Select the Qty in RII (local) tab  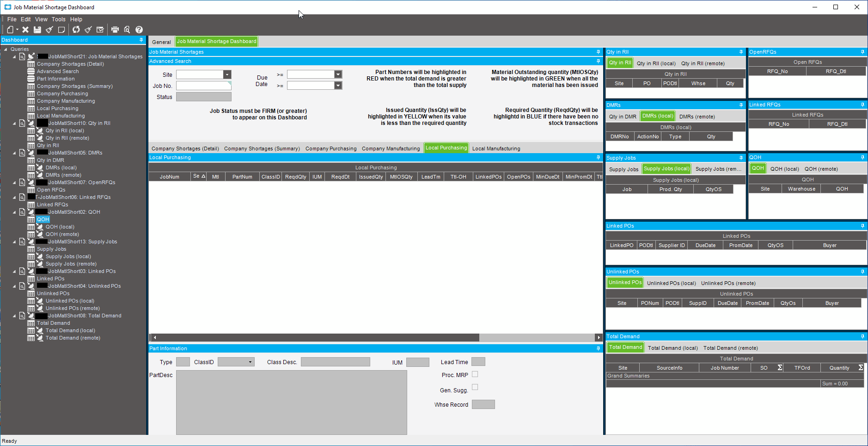click(656, 63)
